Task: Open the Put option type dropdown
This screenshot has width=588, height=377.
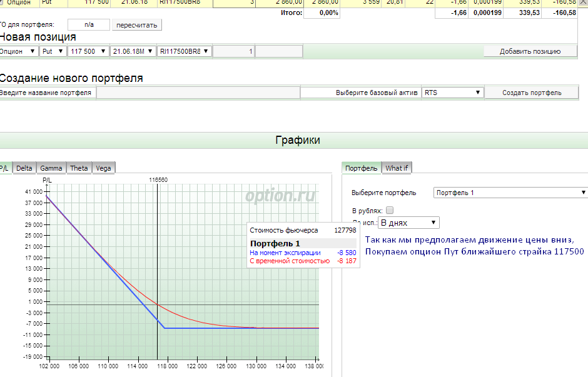Action: (x=53, y=51)
